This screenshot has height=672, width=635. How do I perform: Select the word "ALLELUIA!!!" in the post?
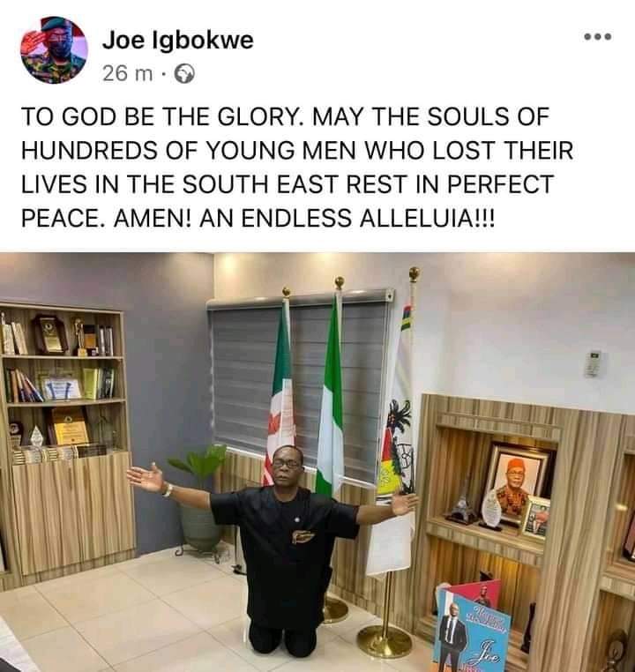(426, 218)
